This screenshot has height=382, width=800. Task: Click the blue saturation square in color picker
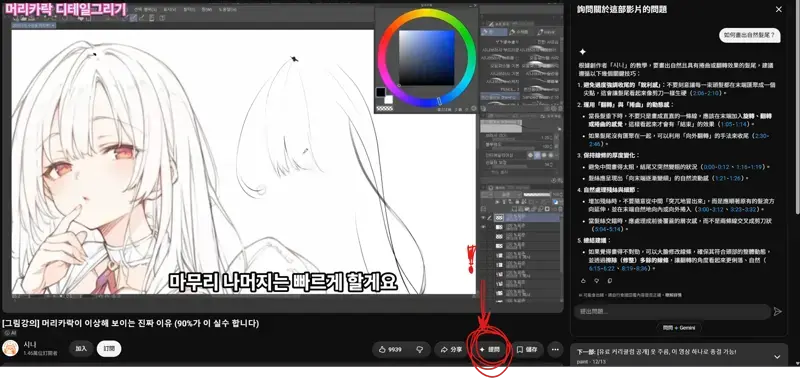tap(427, 58)
